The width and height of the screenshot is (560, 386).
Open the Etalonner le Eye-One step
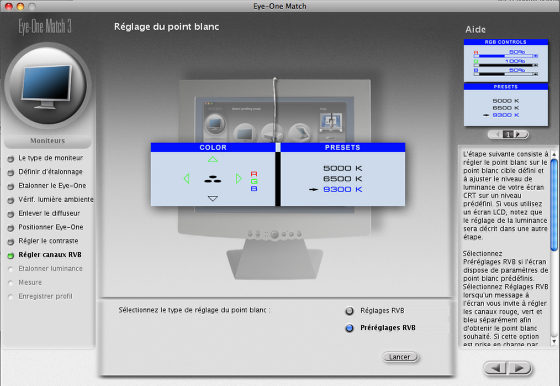coord(52,186)
